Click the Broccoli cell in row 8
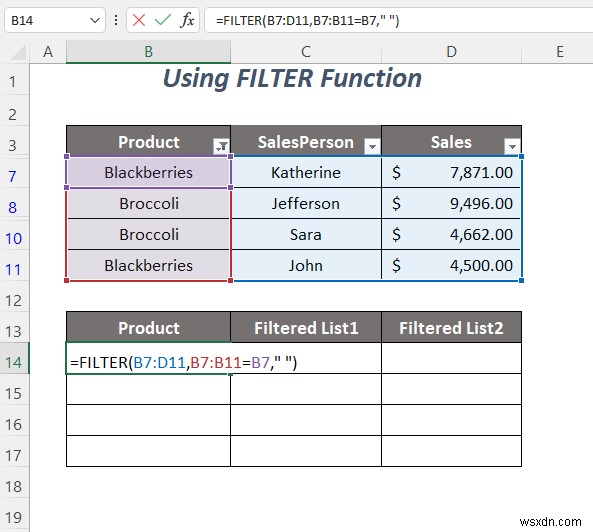 [148, 203]
